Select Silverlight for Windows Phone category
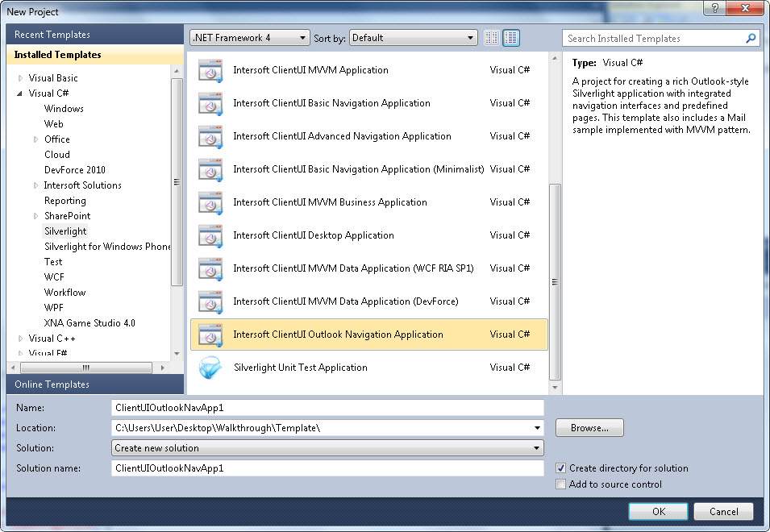Screen dimensions: 770x532 pyautogui.click(x=106, y=247)
